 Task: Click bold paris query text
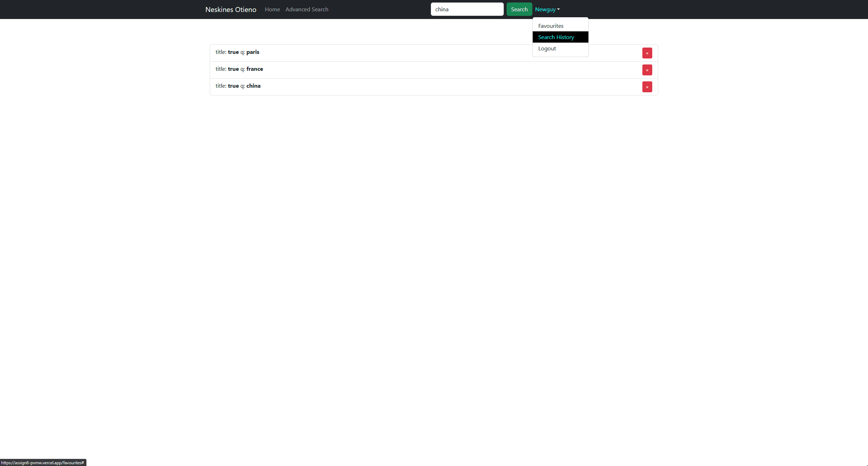(252, 52)
